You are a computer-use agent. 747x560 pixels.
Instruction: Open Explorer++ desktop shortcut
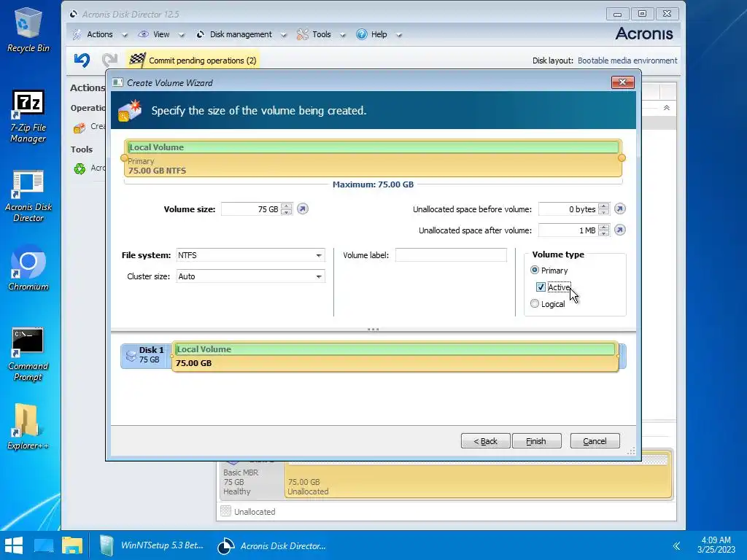[x=28, y=427]
